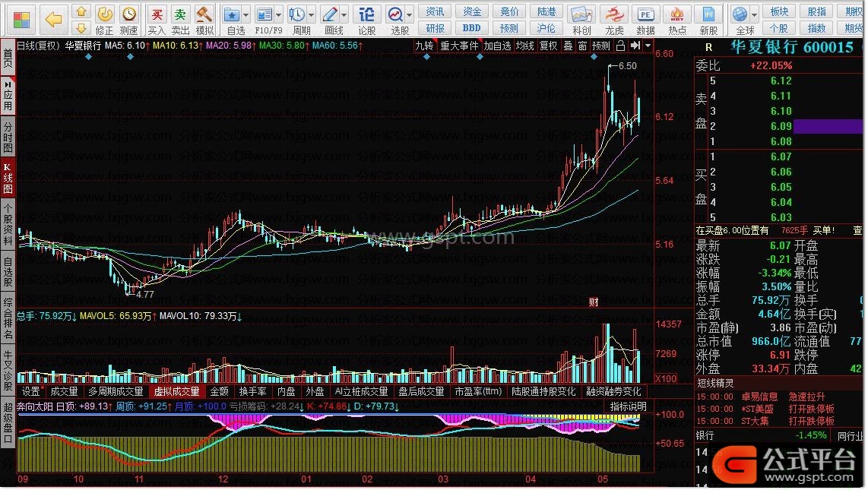Click the 查 lookup button beside 买单
Image resolution: width=868 pixels, height=490 pixels.
[x=857, y=231]
